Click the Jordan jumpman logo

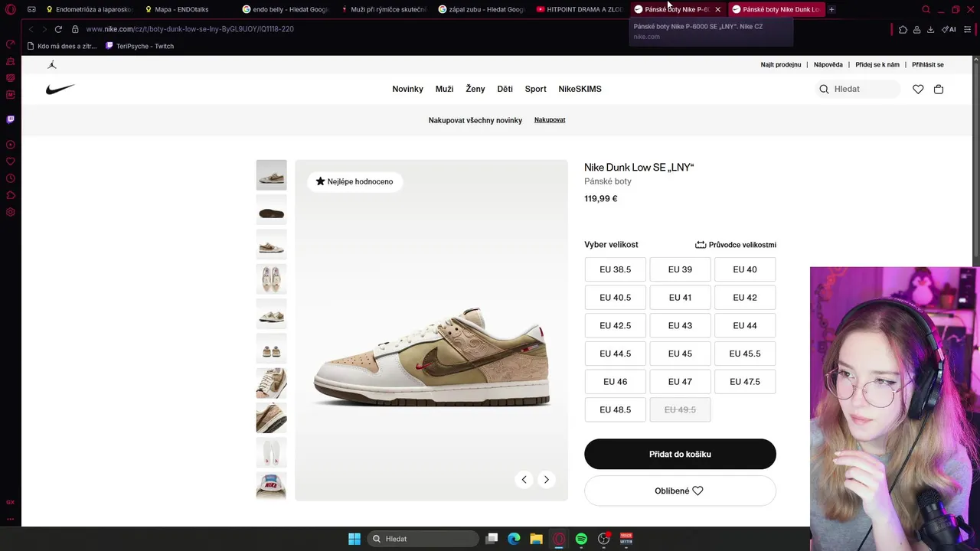coord(52,65)
